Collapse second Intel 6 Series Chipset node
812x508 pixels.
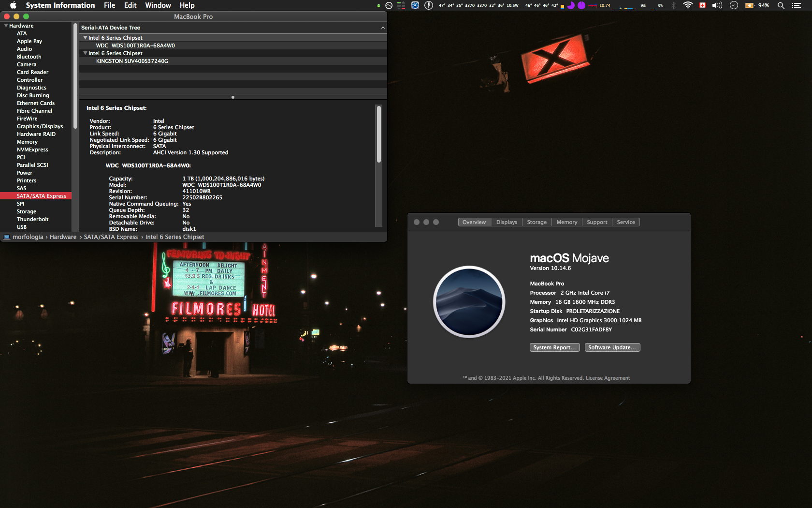click(x=85, y=53)
